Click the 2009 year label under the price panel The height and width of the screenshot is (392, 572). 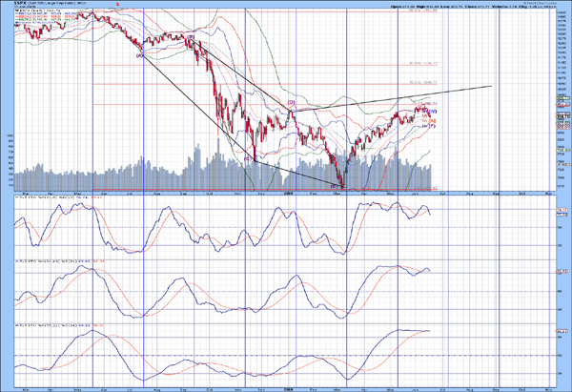pos(290,193)
